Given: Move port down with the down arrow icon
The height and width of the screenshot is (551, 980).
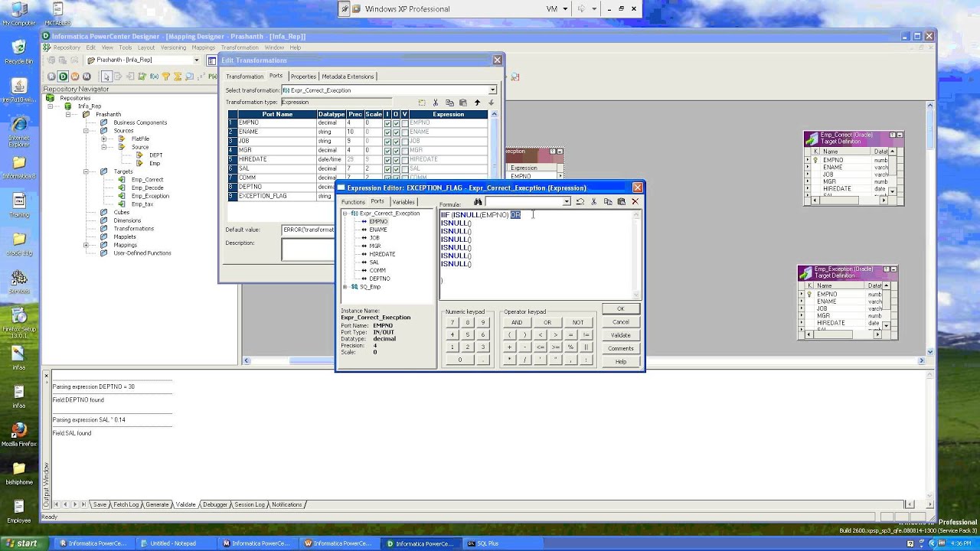Looking at the screenshot, I should (491, 103).
